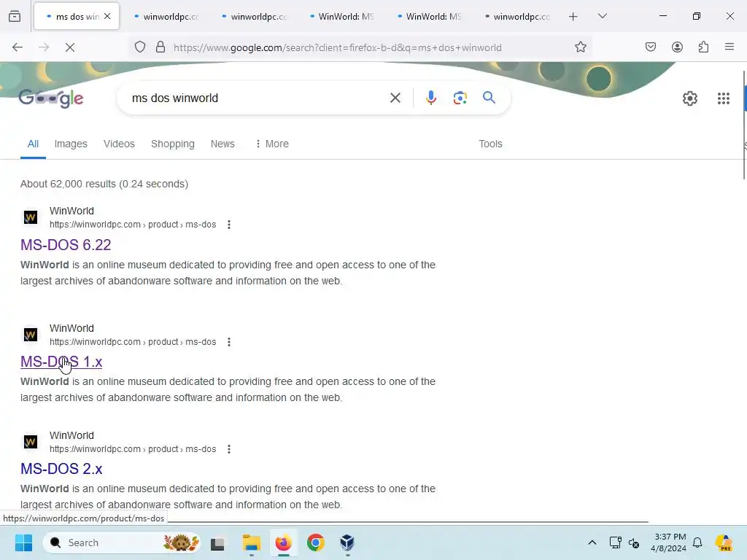Open the search Tools options
This screenshot has width=747, height=560.
tap(490, 144)
